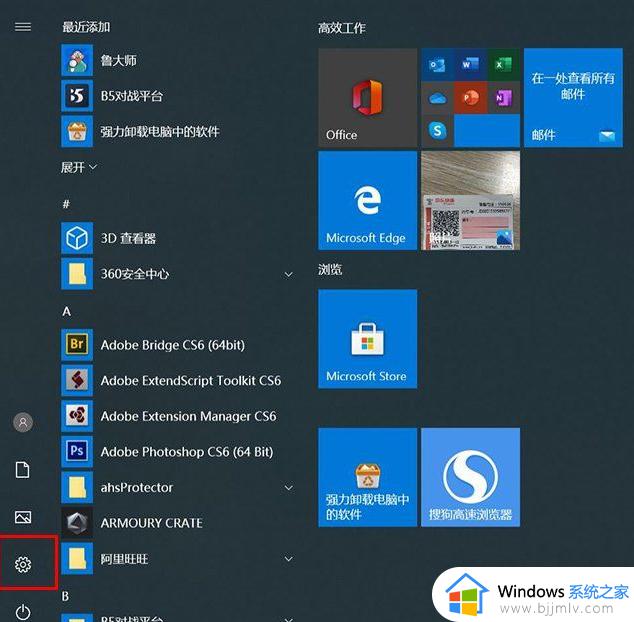The height and width of the screenshot is (622, 634).
Task: Click the B alphabet index header
Action: click(x=65, y=596)
